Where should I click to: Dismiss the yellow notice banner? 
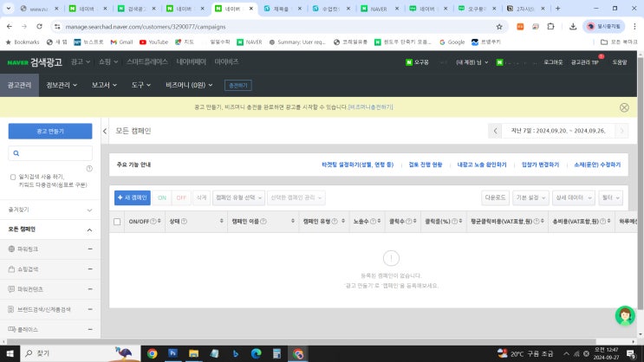[624, 107]
